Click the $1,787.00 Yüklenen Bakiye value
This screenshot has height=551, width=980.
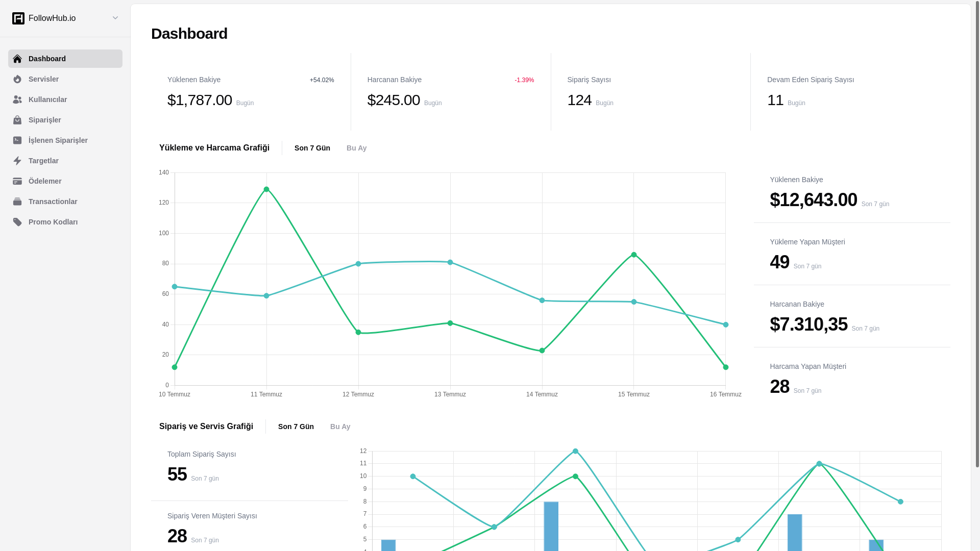pyautogui.click(x=200, y=100)
